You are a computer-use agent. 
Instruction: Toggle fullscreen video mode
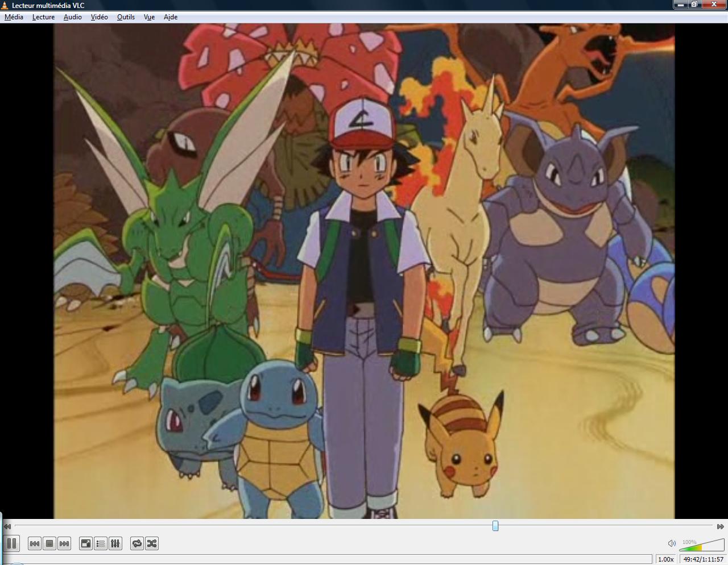[86, 543]
